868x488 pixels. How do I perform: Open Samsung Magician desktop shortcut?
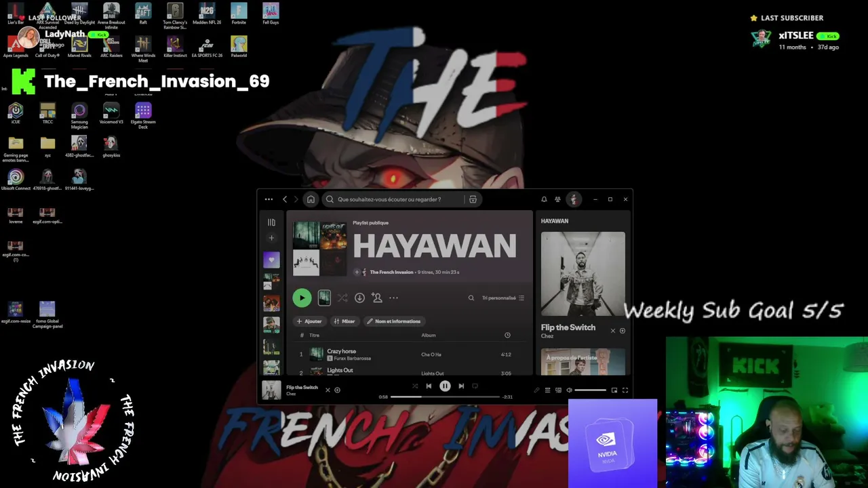(x=79, y=115)
